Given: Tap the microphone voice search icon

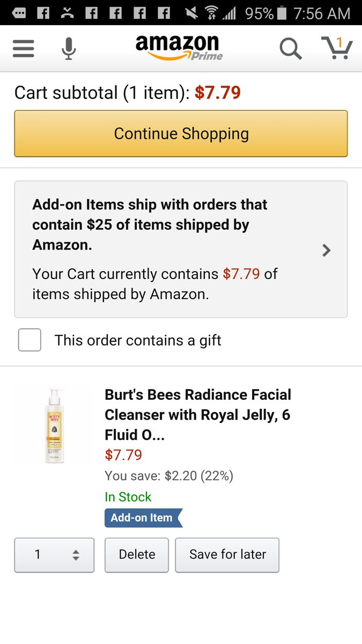Looking at the screenshot, I should click(68, 49).
